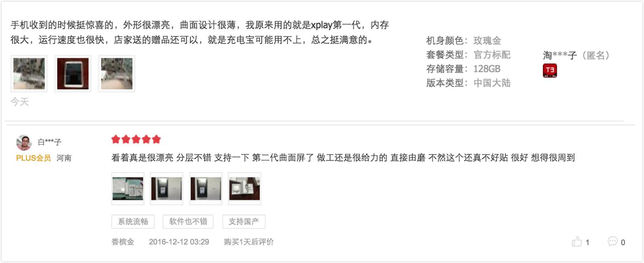This screenshot has height=263, width=644.
Task: Select the 软件也不错 review tag
Action: point(188,221)
